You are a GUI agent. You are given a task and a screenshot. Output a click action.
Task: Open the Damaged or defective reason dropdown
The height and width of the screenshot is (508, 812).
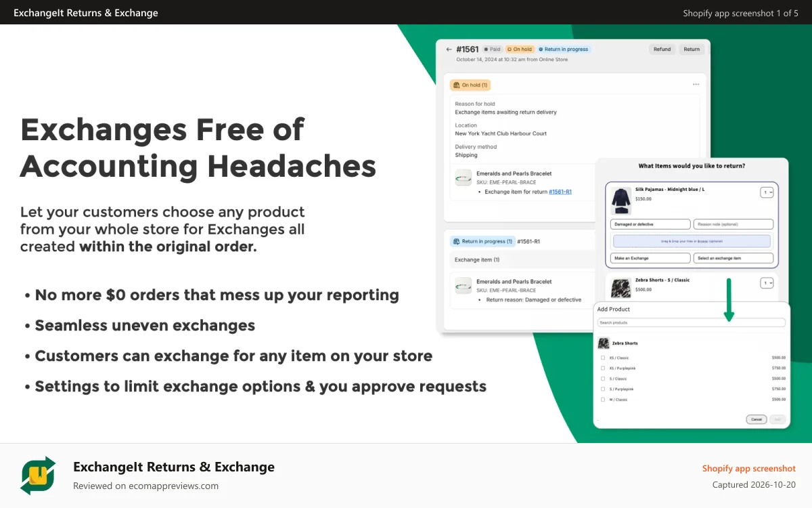pos(650,224)
